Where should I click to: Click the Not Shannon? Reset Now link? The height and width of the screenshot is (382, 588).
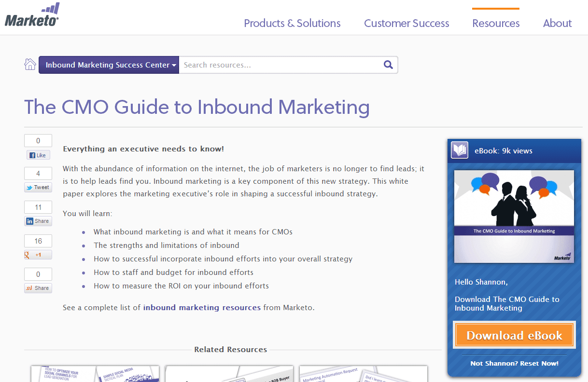(x=514, y=363)
